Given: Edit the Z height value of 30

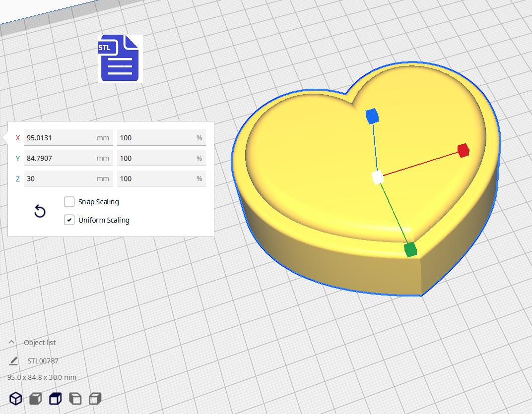Looking at the screenshot, I should [x=68, y=178].
